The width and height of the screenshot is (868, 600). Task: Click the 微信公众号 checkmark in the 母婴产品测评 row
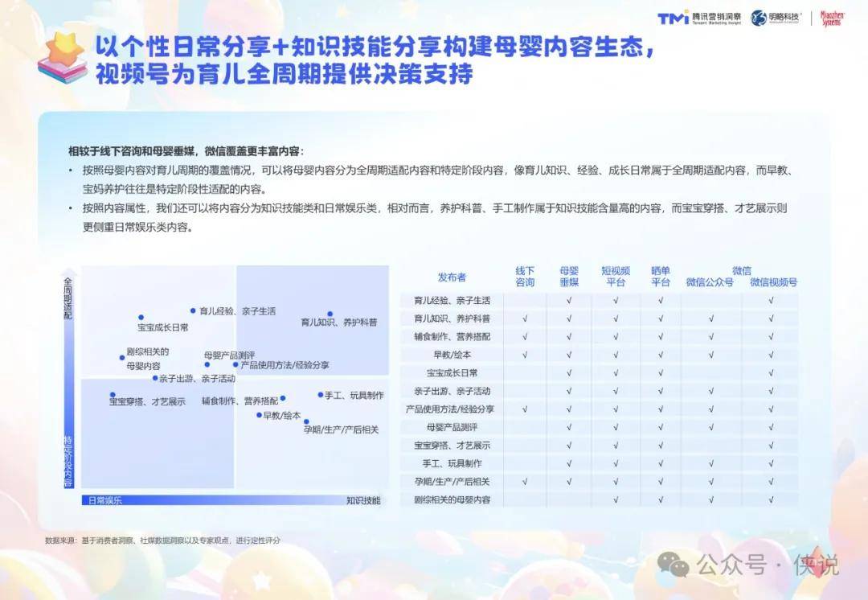pos(711,427)
